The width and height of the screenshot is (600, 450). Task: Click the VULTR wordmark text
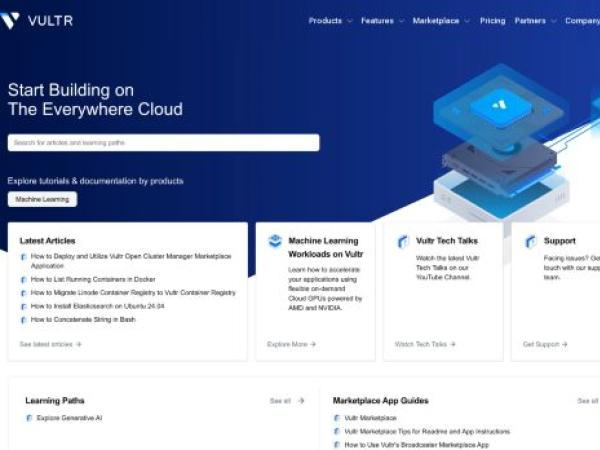click(50, 21)
